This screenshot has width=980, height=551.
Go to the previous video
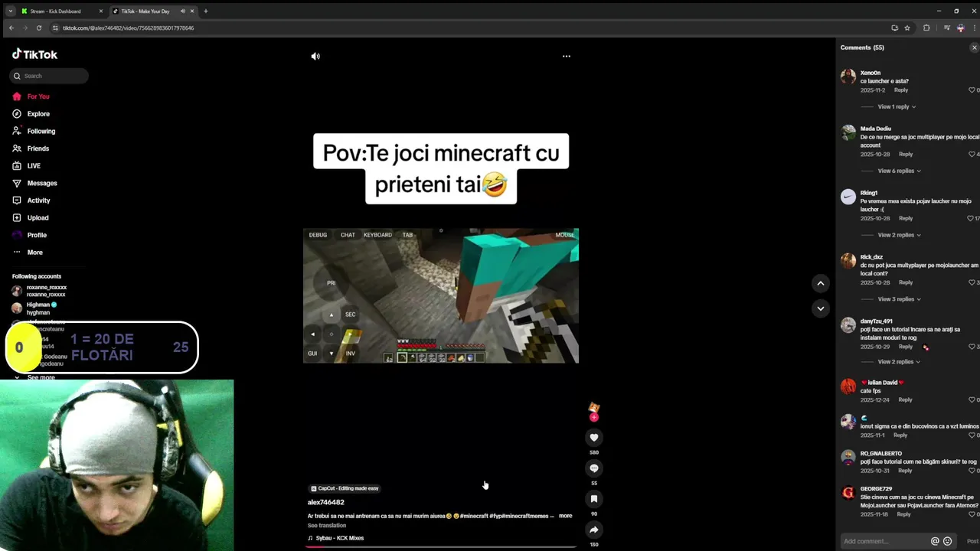coord(820,283)
